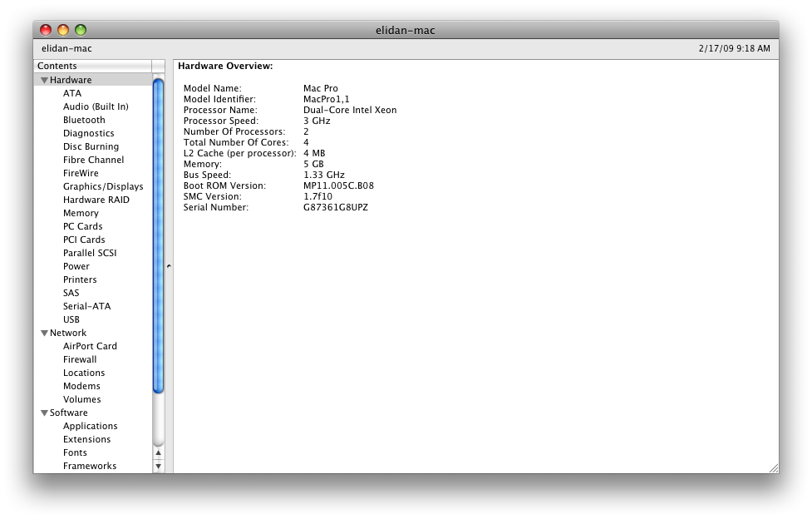Show Printers information
This screenshot has height=519, width=812.
point(80,279)
